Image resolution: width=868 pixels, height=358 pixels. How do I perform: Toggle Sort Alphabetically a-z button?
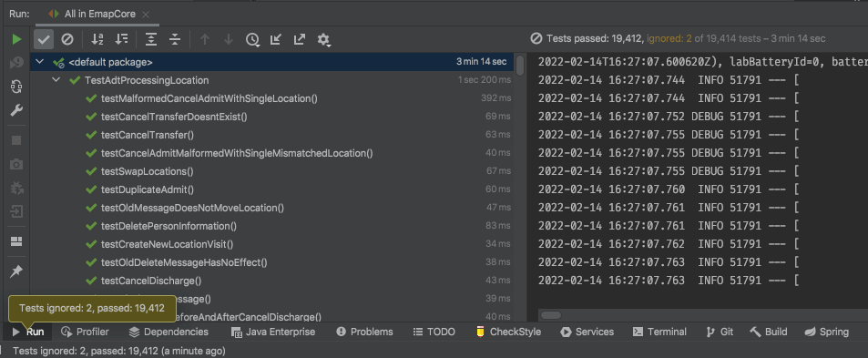click(97, 39)
